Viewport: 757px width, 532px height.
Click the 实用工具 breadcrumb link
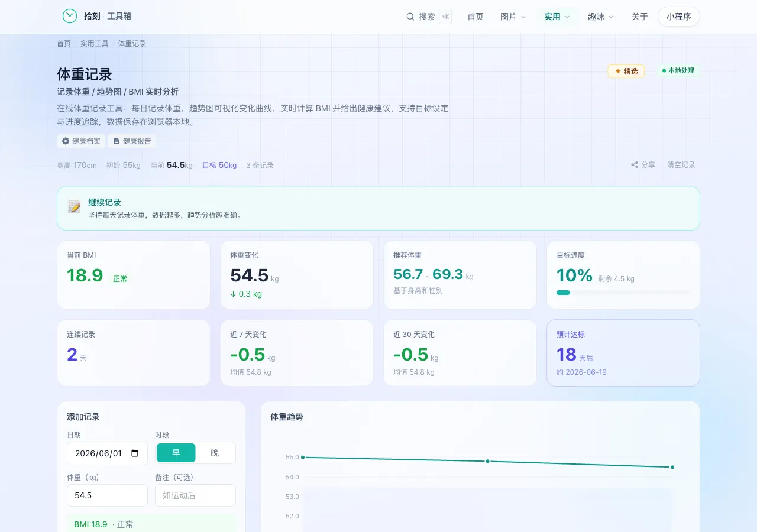click(95, 44)
